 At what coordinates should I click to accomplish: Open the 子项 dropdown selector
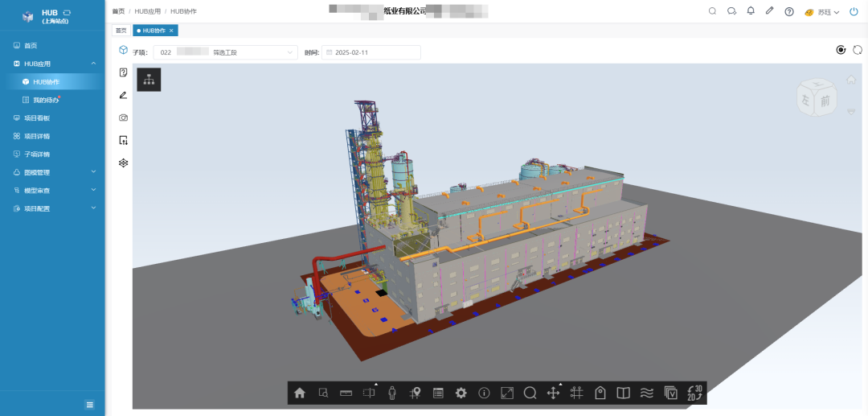[x=225, y=52]
